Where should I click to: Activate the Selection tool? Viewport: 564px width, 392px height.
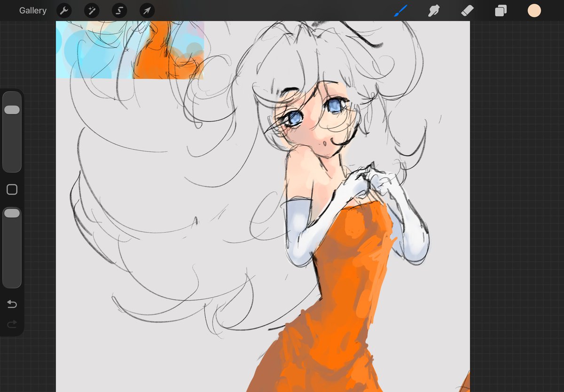tap(119, 11)
